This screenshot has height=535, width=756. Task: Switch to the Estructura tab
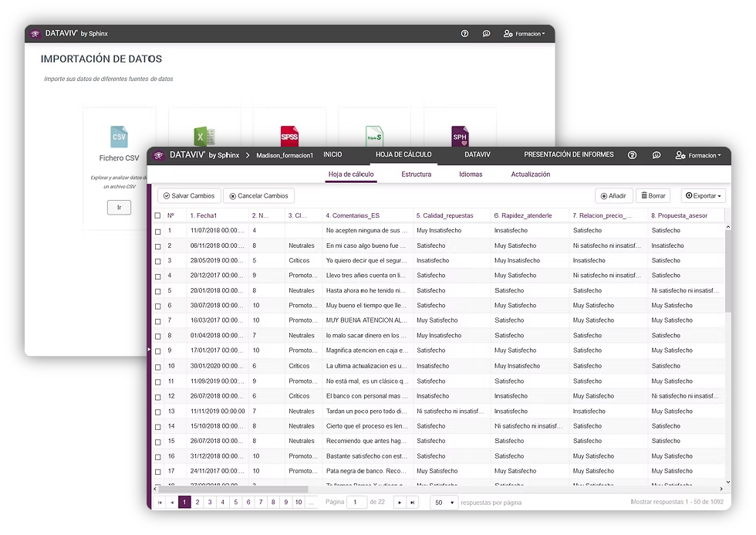click(416, 174)
